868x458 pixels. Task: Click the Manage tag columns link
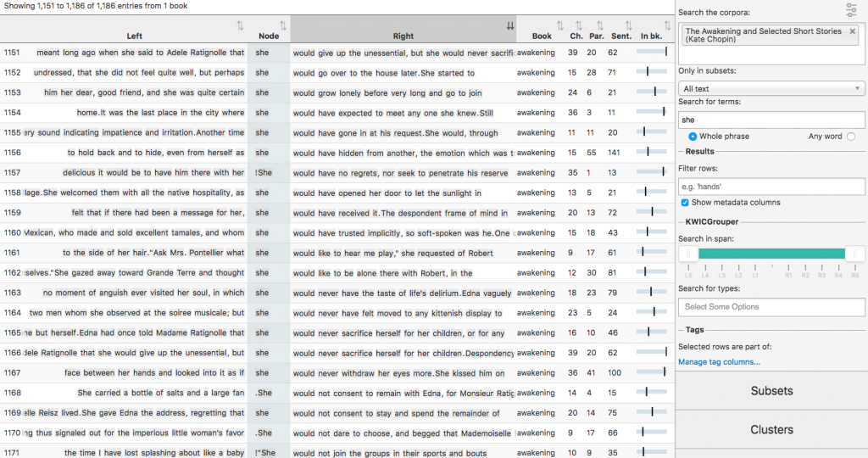point(719,362)
